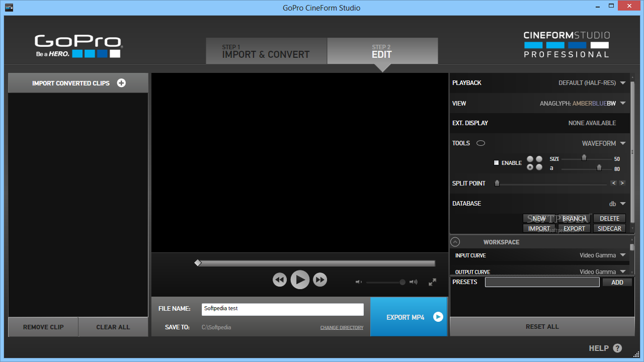
Task: Tick the ENABLE checkbox under Tools
Action: 496,162
